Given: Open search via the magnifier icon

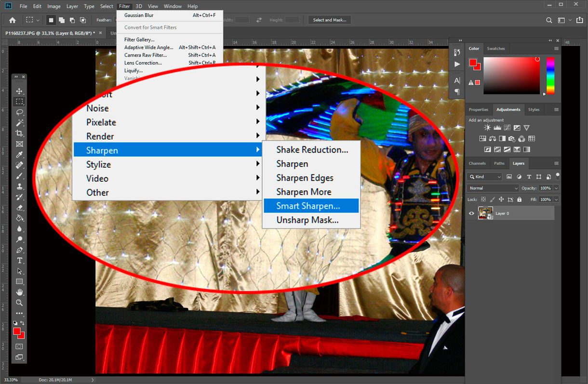Looking at the screenshot, I should (549, 20).
